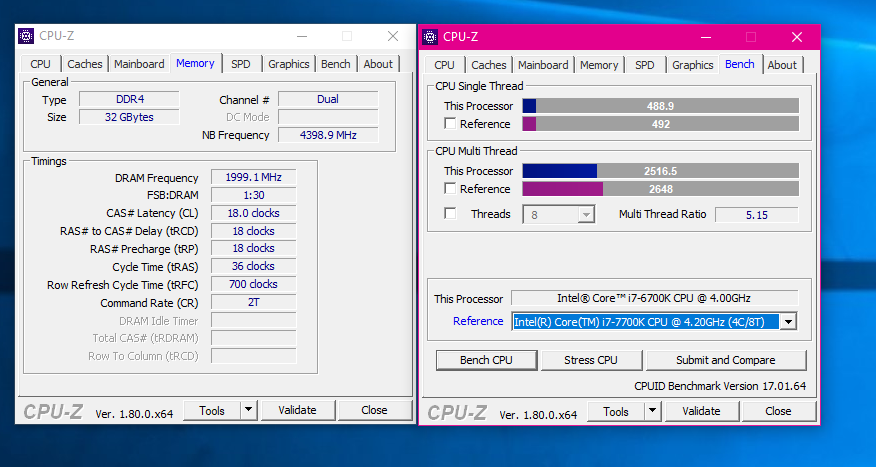The image size is (876, 467).
Task: Open the Graphics tab in left window
Action: click(x=288, y=64)
